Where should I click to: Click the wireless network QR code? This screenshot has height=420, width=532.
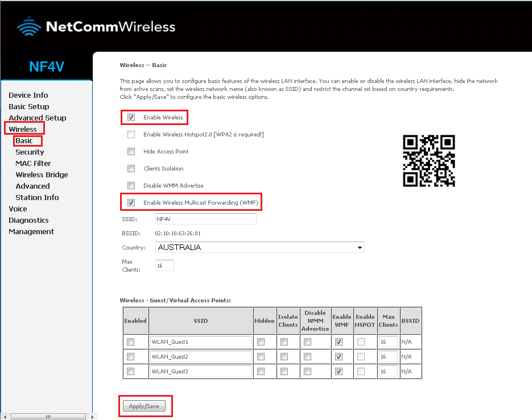point(429,161)
